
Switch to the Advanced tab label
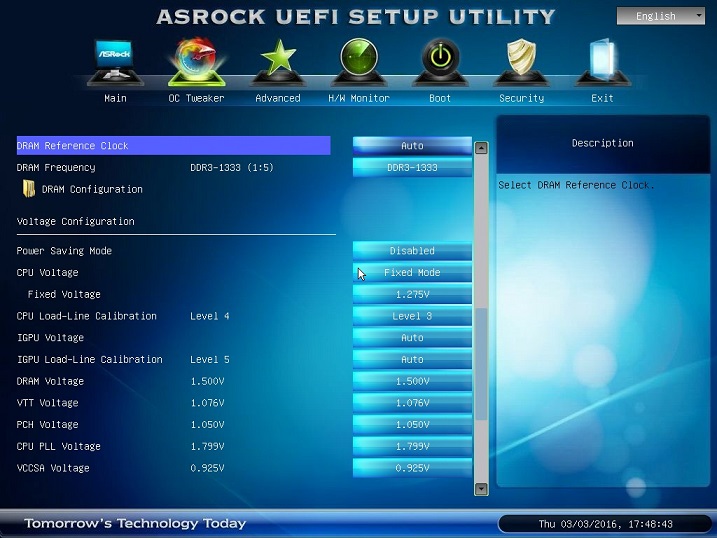click(278, 98)
